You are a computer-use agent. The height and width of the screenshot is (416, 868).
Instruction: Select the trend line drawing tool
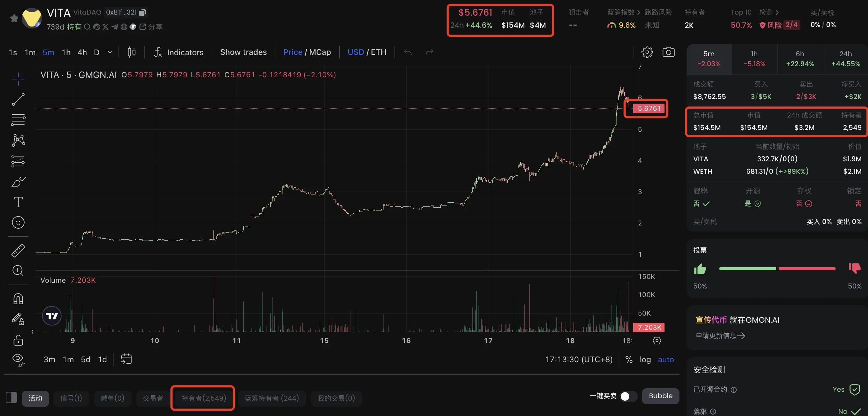pos(18,100)
